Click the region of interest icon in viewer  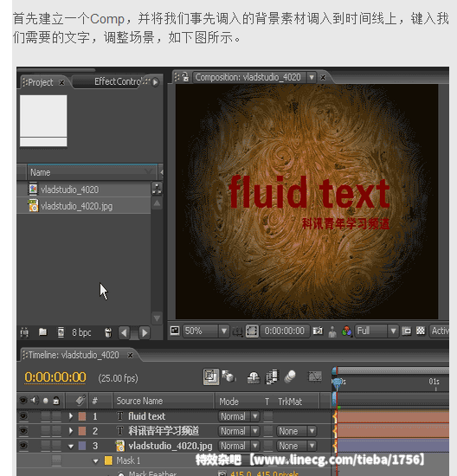[252, 331]
